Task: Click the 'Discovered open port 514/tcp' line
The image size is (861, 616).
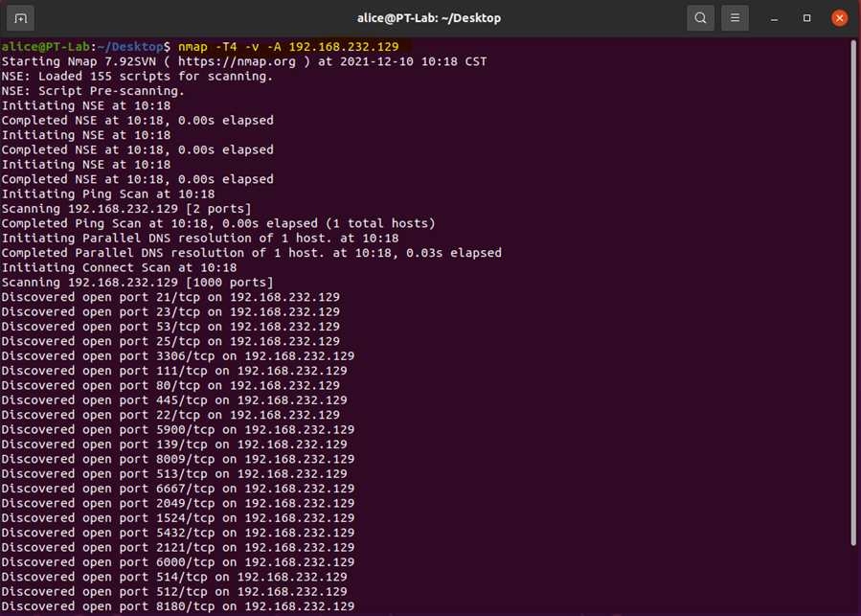Action: click(x=174, y=577)
